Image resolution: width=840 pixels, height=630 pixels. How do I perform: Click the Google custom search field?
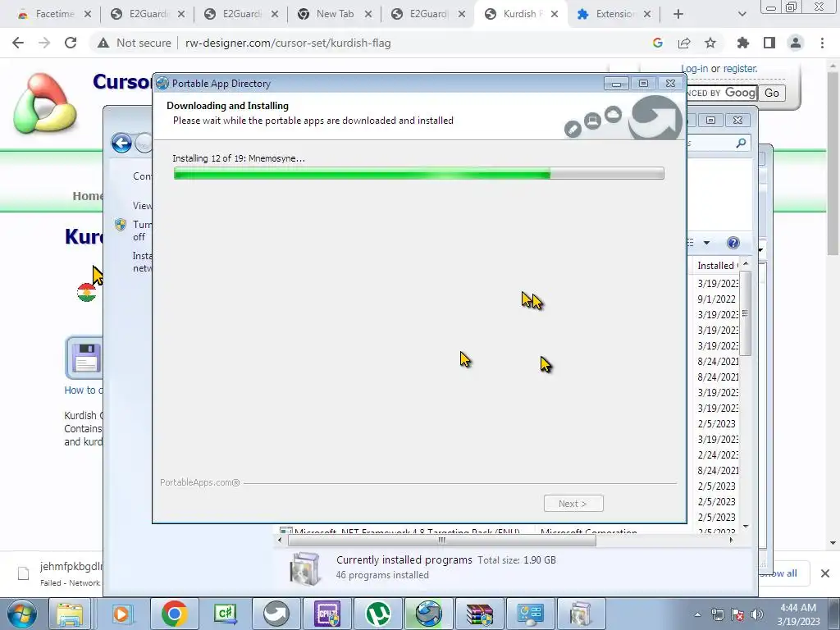point(722,93)
